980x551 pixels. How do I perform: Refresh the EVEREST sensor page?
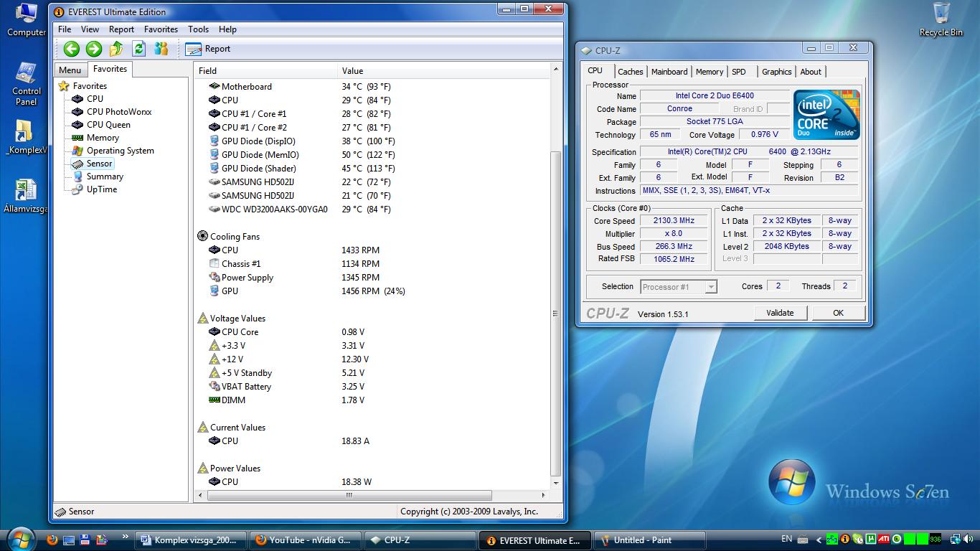[139, 49]
